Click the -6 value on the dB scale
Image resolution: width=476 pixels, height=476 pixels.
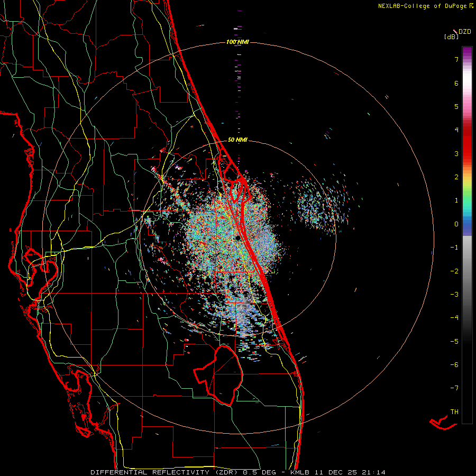(x=454, y=365)
